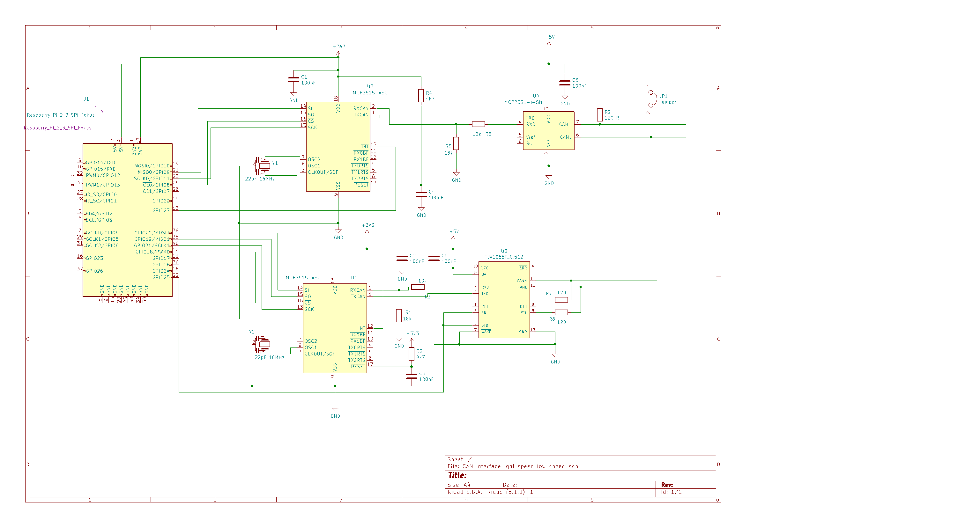Viewport: 980px width, 527px height.
Task: Select crystal Y2 16MHz symbol
Action: (x=263, y=344)
